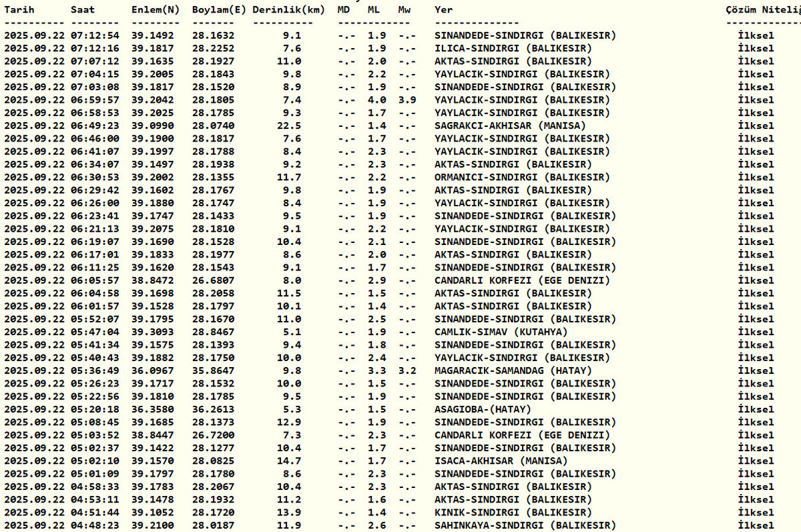Viewport: 801px width, 532px height.
Task: Select the ISACA-AKHISAR (MANISA) location
Action: pyautogui.click(x=501, y=461)
